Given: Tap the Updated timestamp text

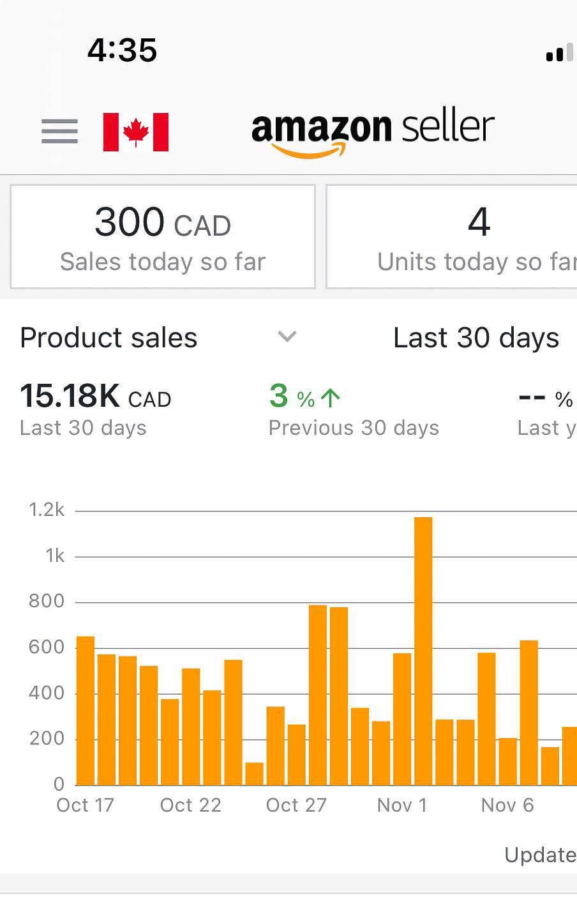Looking at the screenshot, I should tap(540, 854).
